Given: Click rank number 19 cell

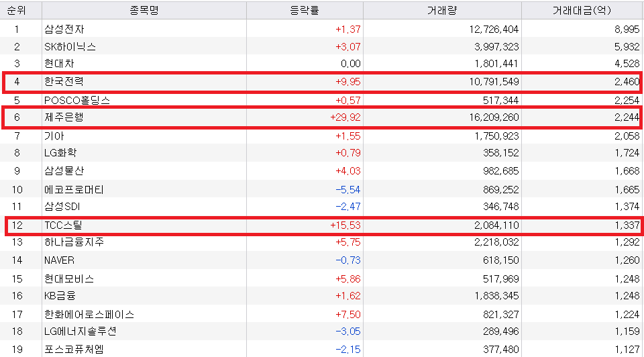Looking at the screenshot, I should tap(17, 350).
